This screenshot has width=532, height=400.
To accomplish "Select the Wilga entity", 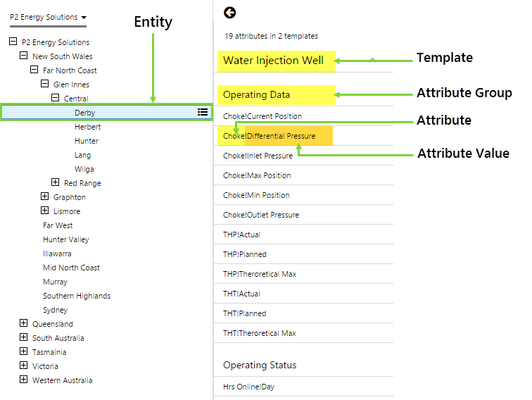I will [x=84, y=169].
